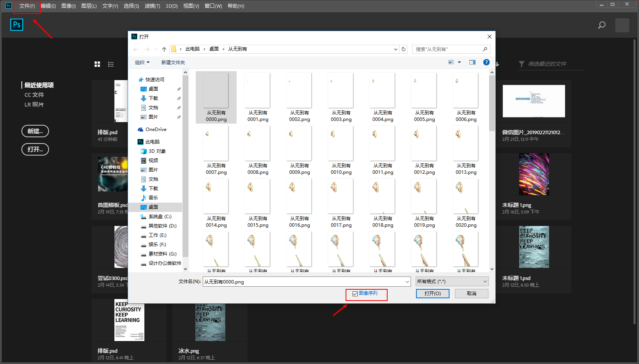Image resolution: width=639 pixels, height=364 pixels.
Task: Toggle the preview pane icon
Action: tap(472, 62)
